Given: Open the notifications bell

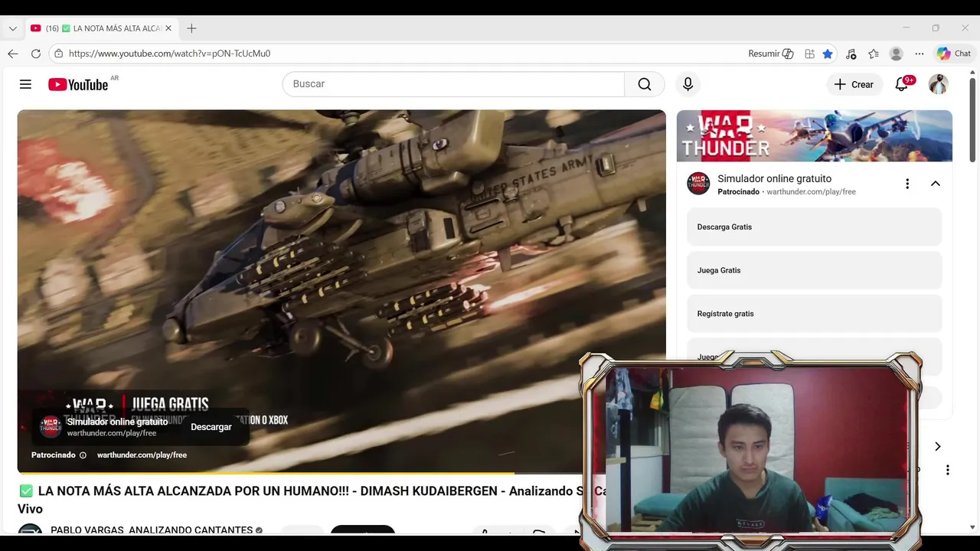Looking at the screenshot, I should point(902,84).
